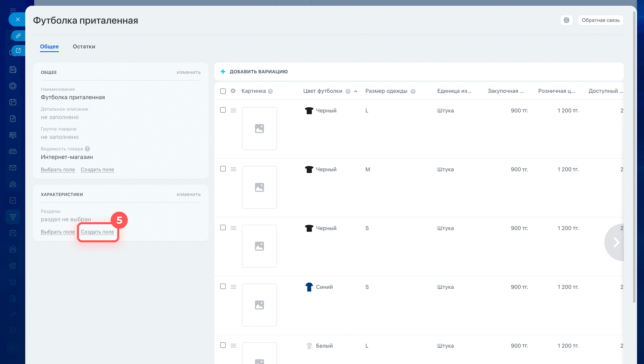Check the Черный L variation checkbox
Image resolution: width=644 pixels, height=364 pixels.
click(x=223, y=110)
